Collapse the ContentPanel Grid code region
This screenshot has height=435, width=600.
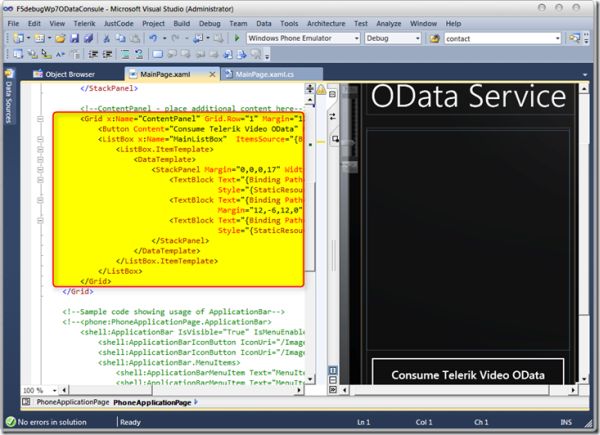pos(40,119)
